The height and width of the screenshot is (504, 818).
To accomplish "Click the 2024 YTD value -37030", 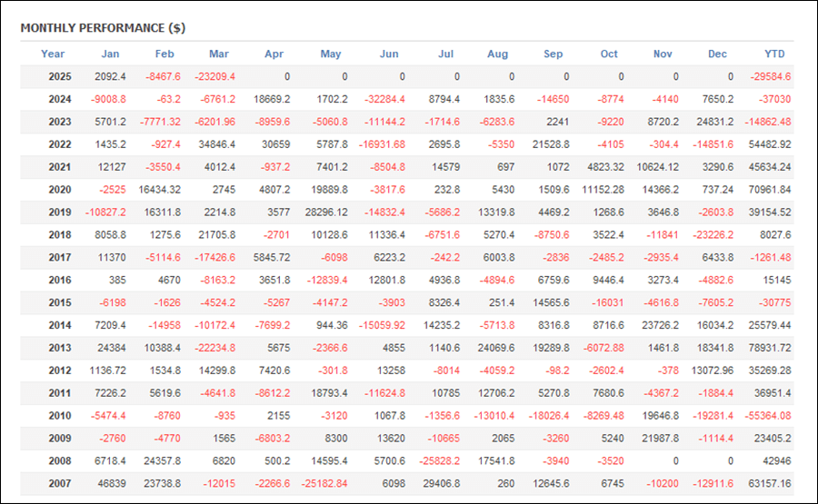I will [774, 99].
